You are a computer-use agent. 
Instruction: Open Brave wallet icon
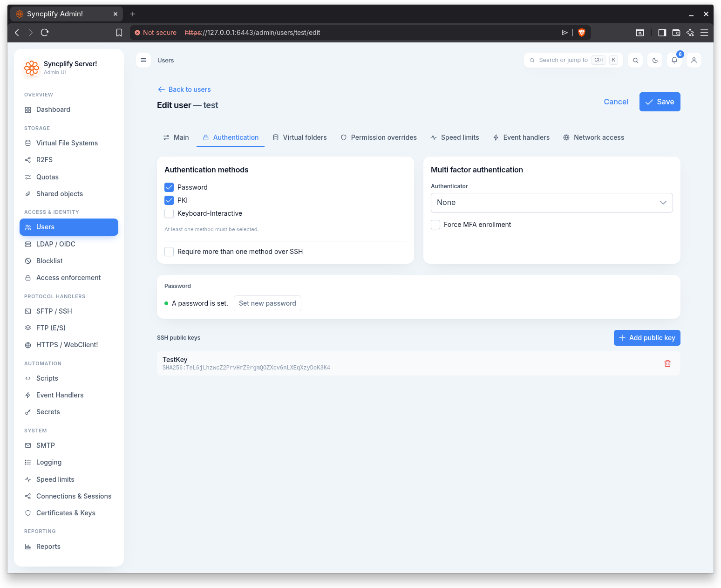click(676, 33)
